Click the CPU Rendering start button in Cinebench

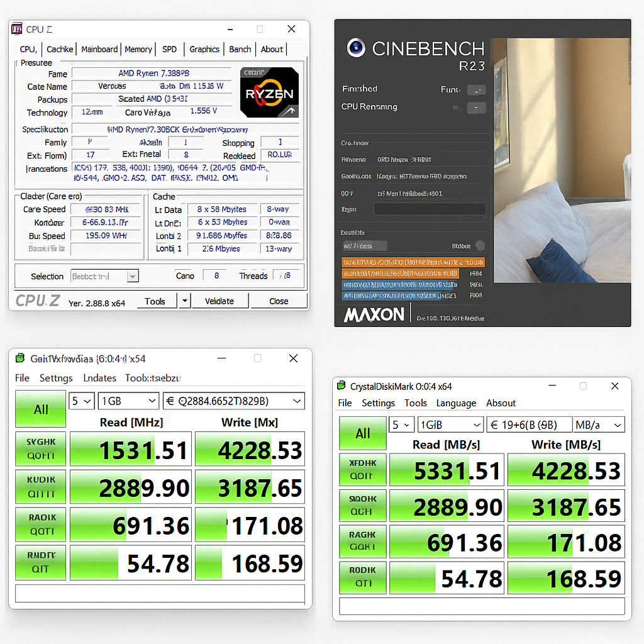(x=477, y=108)
